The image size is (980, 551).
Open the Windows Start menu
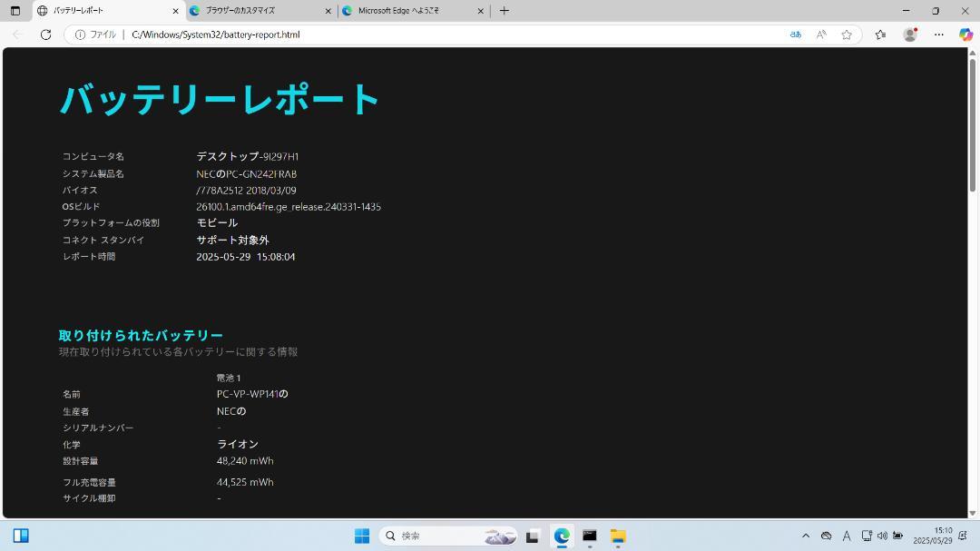[362, 536]
